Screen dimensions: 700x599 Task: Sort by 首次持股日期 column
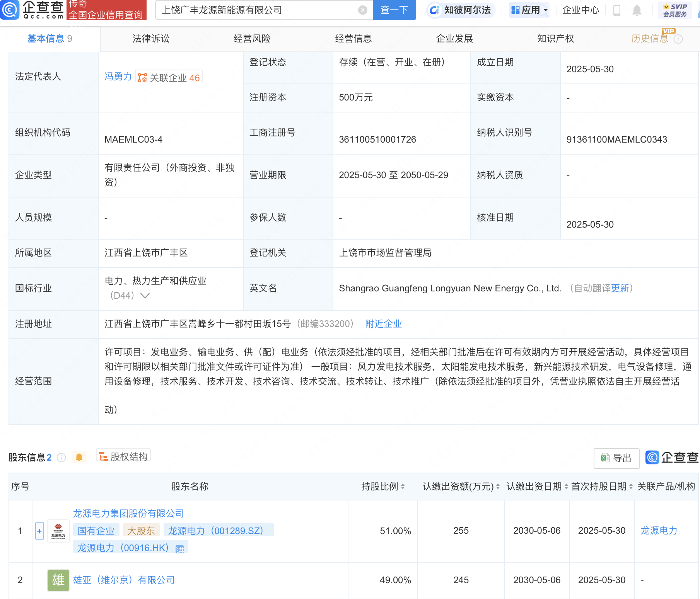point(631,487)
